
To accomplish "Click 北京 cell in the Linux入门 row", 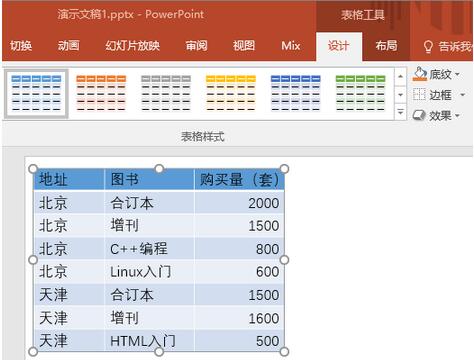I will [69, 272].
